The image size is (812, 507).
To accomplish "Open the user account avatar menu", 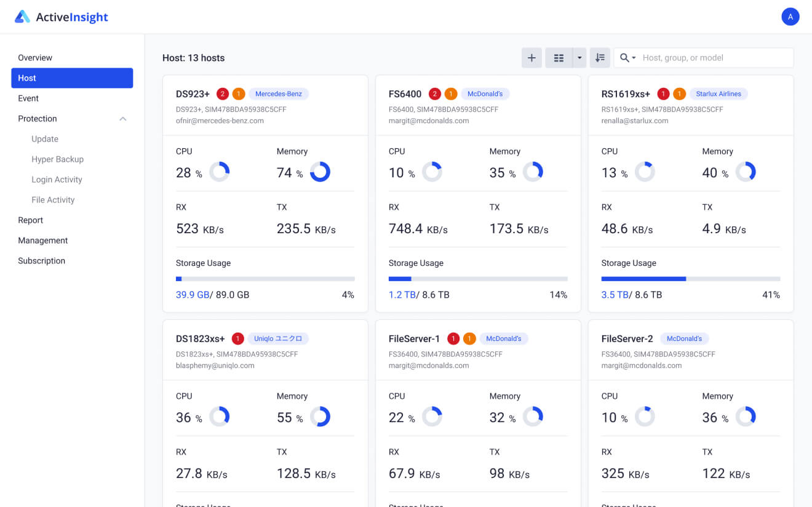I will coord(790,17).
